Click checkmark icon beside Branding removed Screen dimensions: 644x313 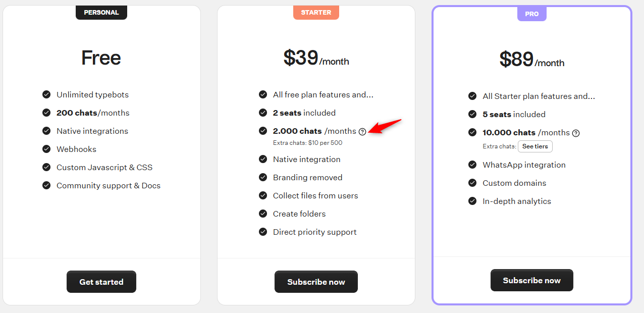coord(263,177)
